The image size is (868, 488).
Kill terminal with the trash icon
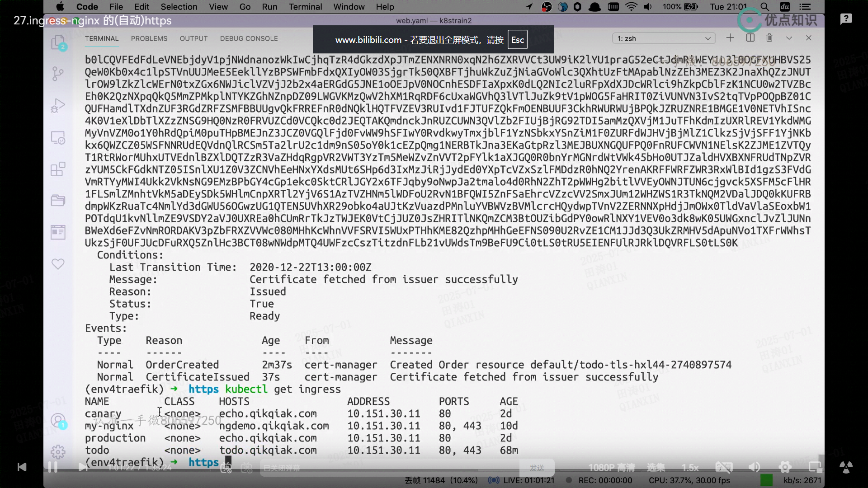coord(769,38)
